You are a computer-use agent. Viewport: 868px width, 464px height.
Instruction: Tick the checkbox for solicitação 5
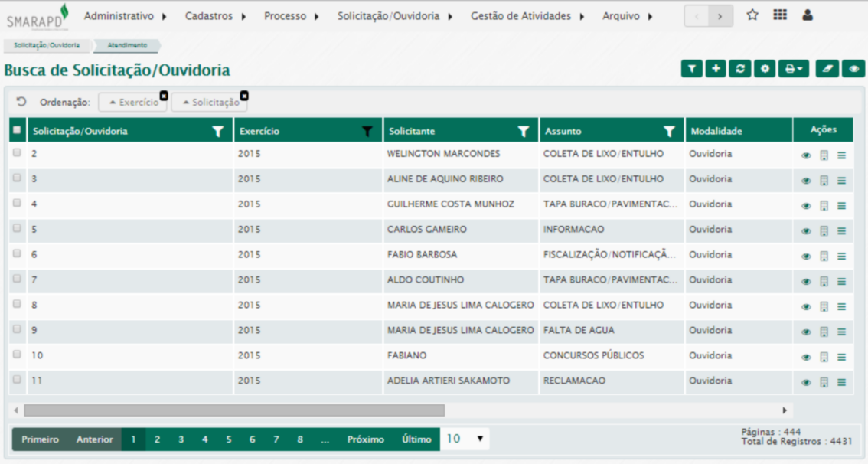coord(17,228)
